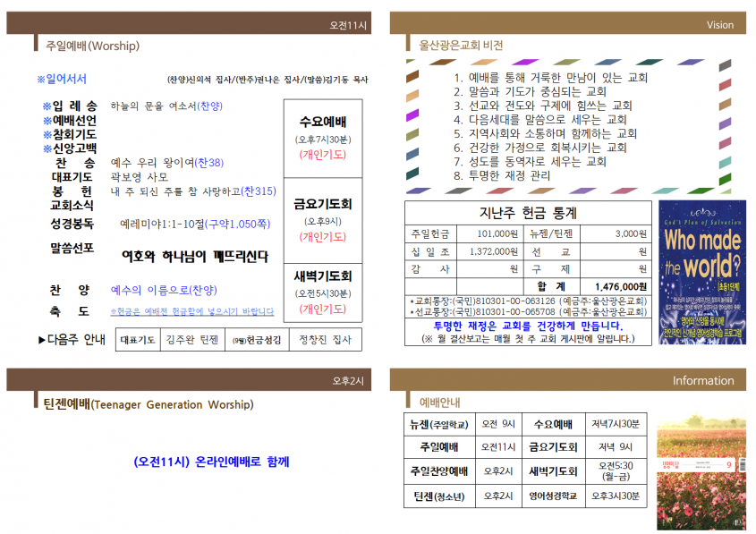Click the 오후2시 header bar
This screenshot has width=756, height=534.
[189, 380]
